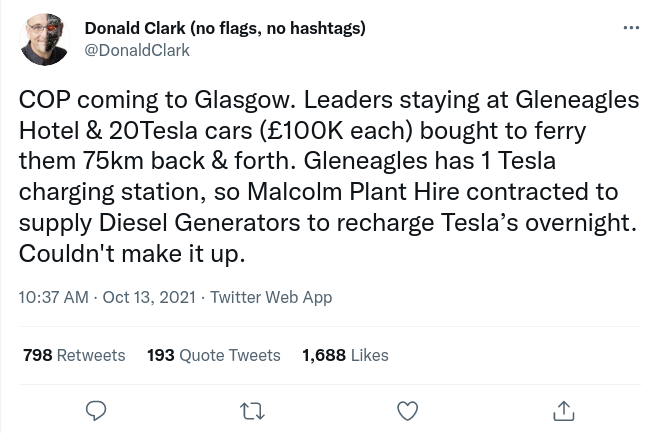Viewport: 652px width, 433px height.
Task: View the 193 Quote Tweets list
Action: coord(229,355)
